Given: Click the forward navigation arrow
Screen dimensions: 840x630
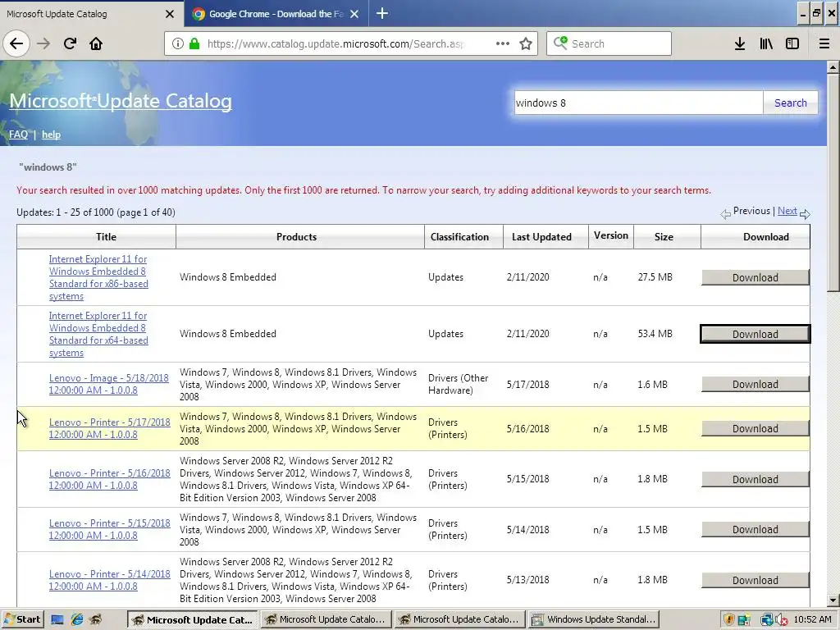Looking at the screenshot, I should point(43,43).
